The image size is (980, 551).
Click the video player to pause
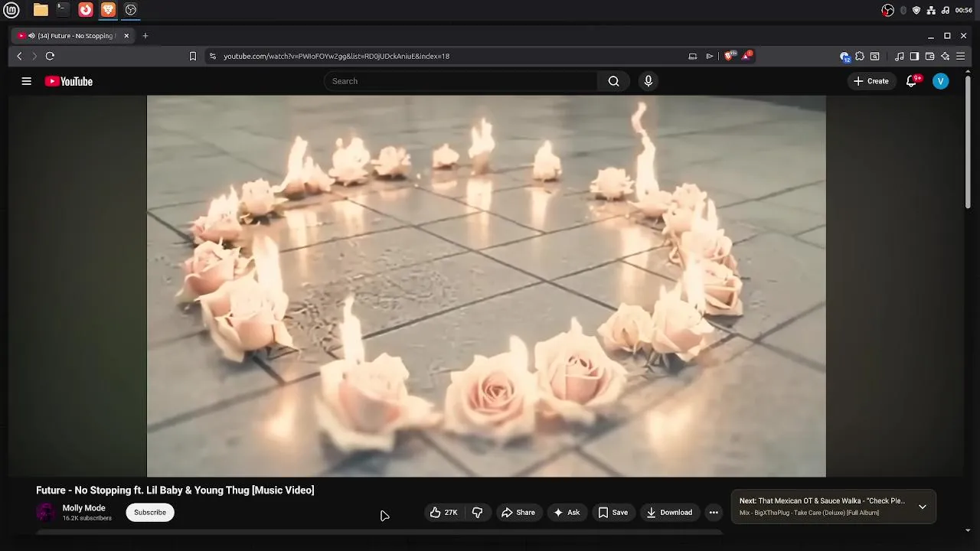click(486, 286)
